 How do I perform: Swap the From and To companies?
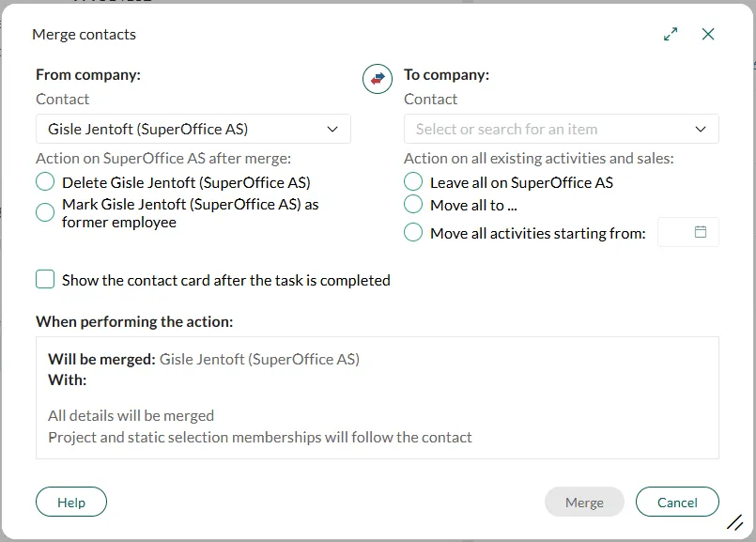pyautogui.click(x=377, y=79)
